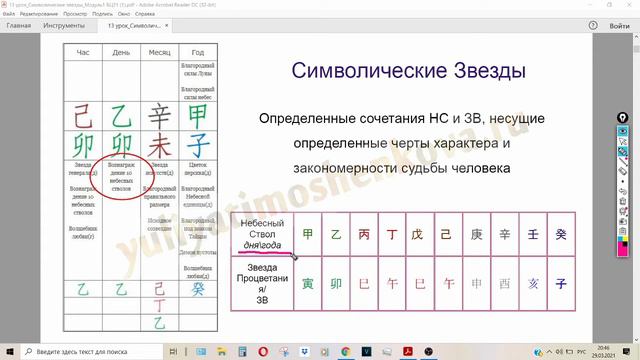Open the Подпись menu
The height and width of the screenshot is (360, 640).
point(102,14)
